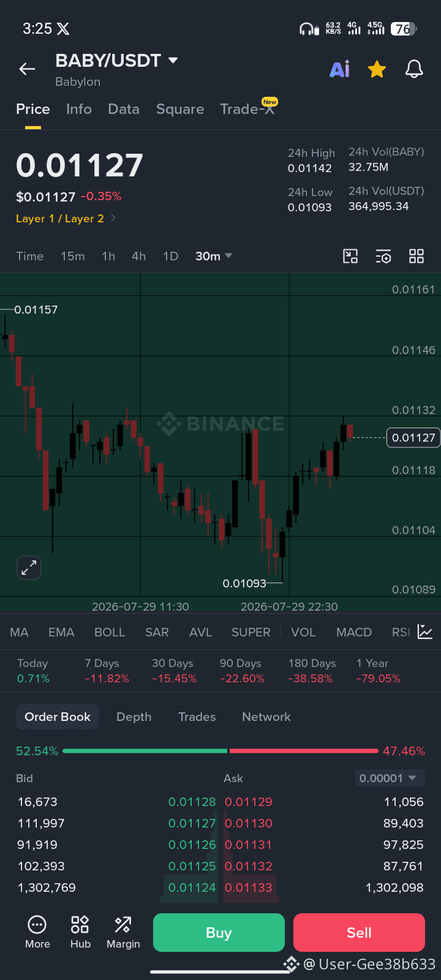Expand the 30m interval dropdown
Image resolution: width=441 pixels, height=980 pixels.
214,256
